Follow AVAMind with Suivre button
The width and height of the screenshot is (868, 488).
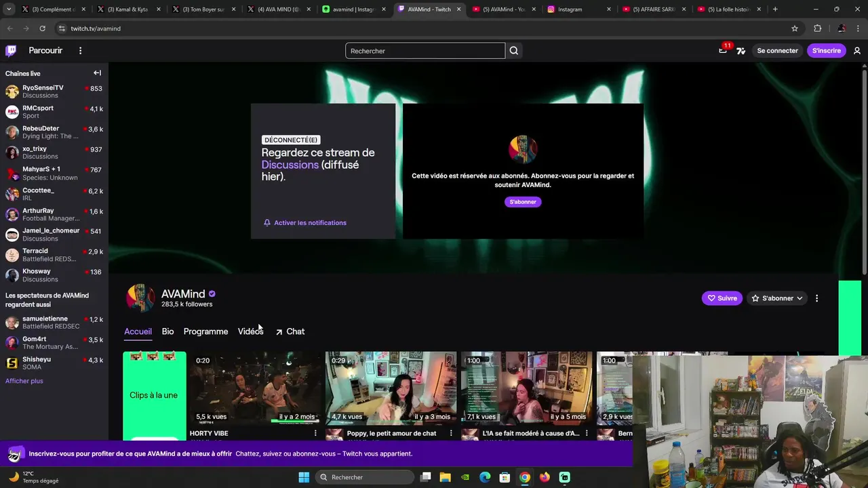pyautogui.click(x=722, y=298)
